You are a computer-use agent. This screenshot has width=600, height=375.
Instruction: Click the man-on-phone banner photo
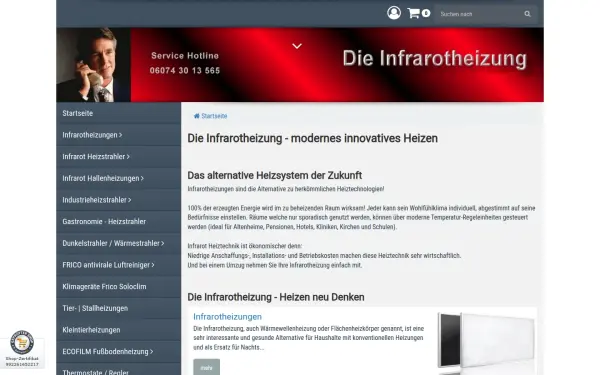coord(93,65)
